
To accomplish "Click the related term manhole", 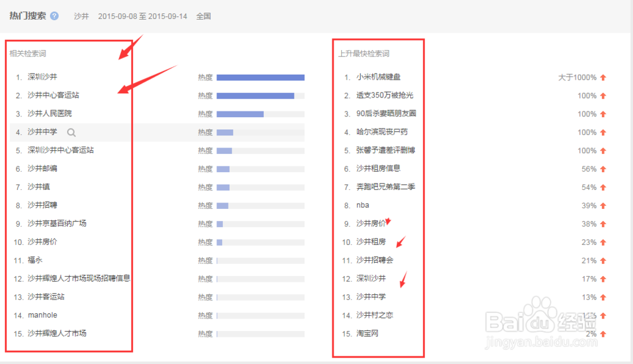I will 42,315.
